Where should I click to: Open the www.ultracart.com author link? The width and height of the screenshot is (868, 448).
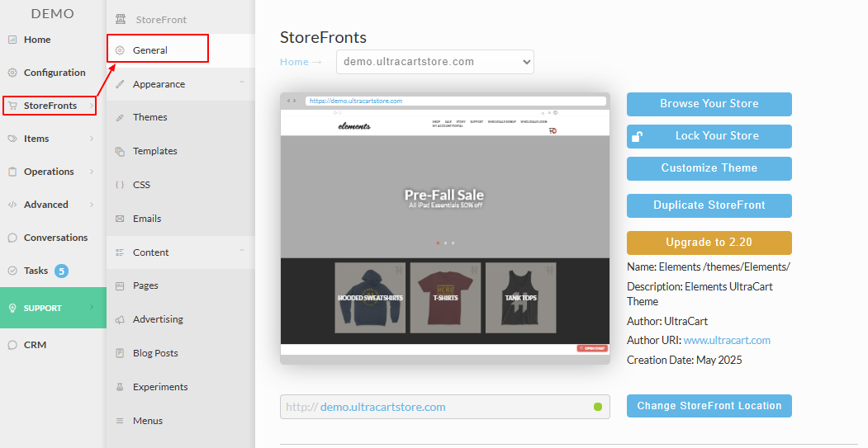click(x=727, y=341)
